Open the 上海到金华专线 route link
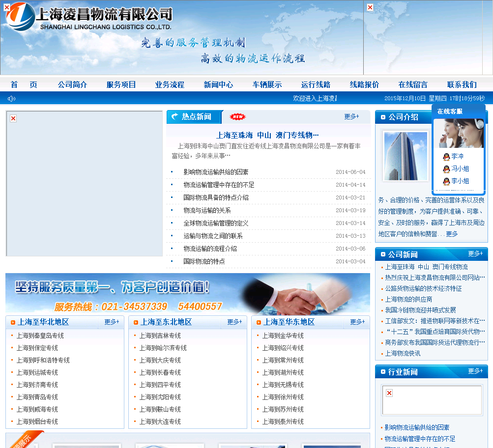This screenshot has height=448, width=493. click(x=283, y=336)
